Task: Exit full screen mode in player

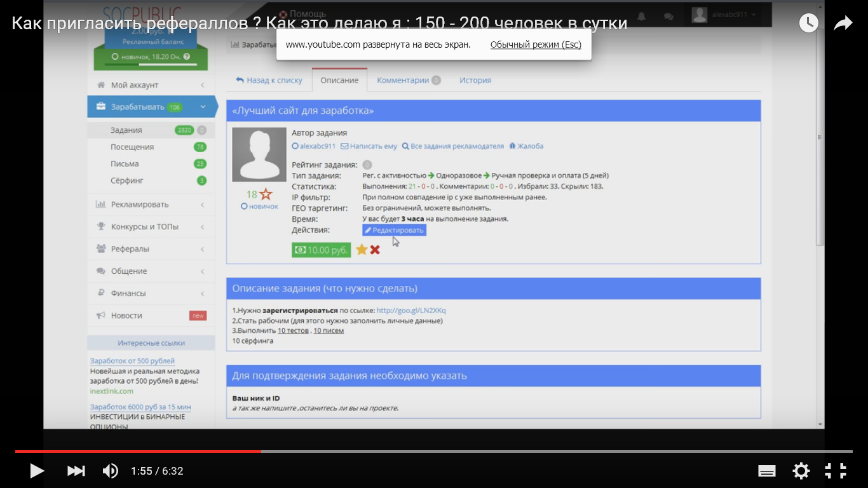Action: pyautogui.click(x=836, y=471)
